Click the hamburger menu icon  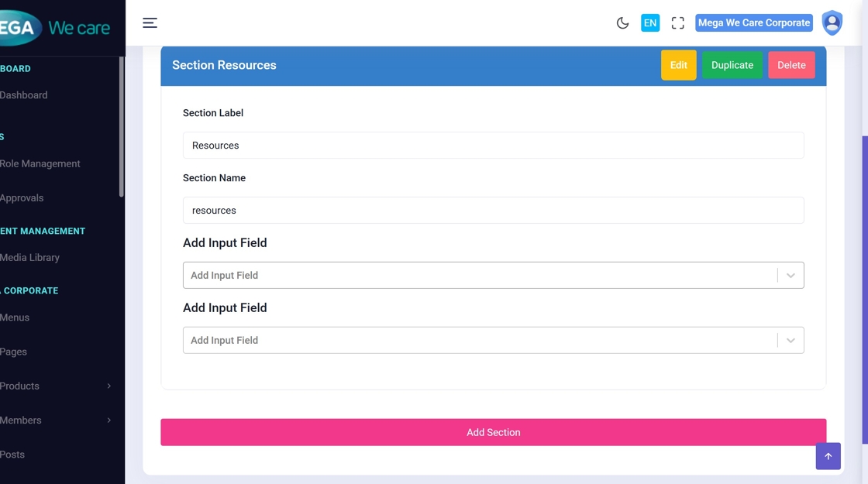(x=150, y=23)
